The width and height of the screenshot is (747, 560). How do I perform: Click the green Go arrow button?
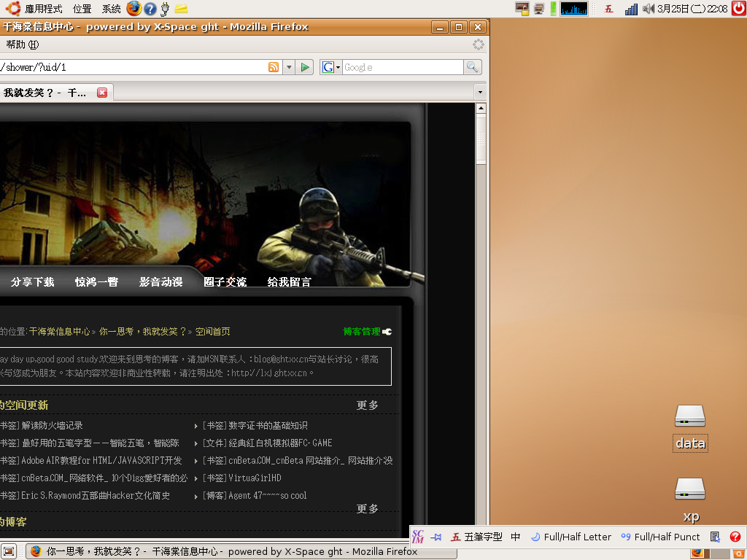(x=305, y=67)
